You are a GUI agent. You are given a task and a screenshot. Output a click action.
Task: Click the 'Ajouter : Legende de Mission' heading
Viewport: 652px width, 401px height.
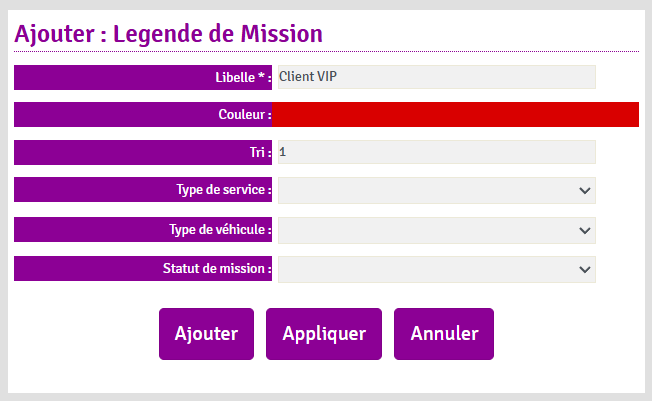pyautogui.click(x=168, y=33)
